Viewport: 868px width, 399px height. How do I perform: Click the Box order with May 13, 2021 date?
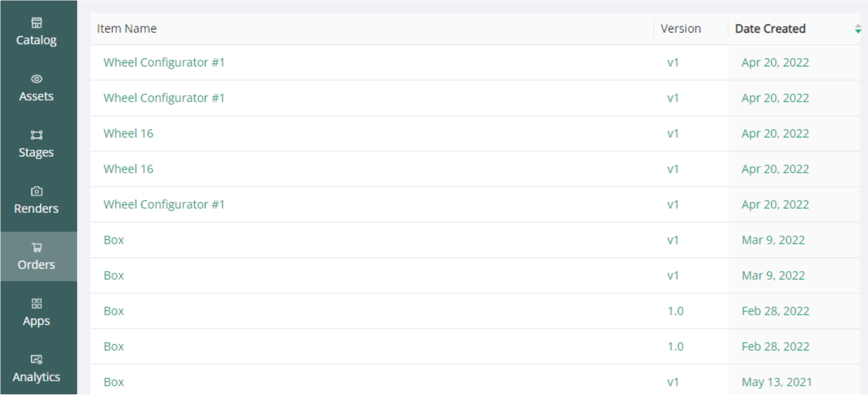pyautogui.click(x=114, y=382)
